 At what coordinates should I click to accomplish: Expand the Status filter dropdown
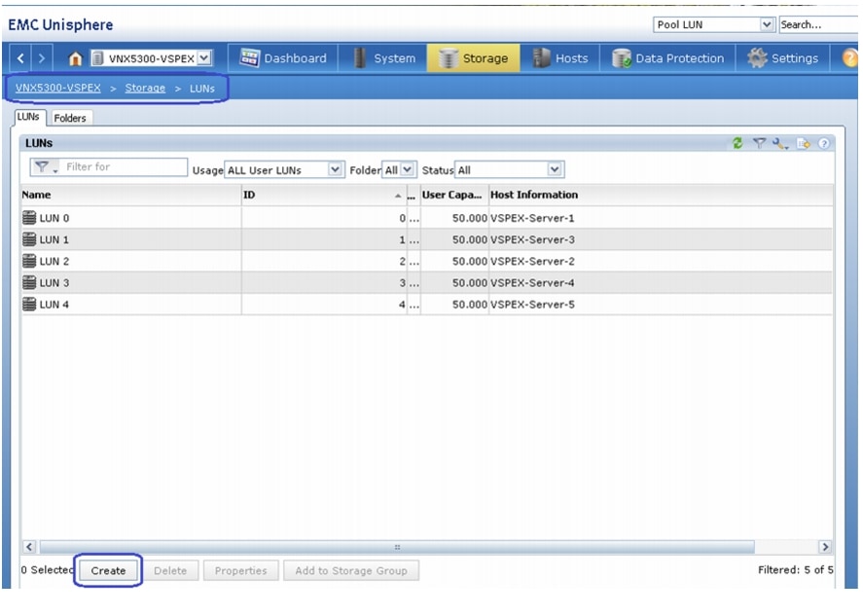pyautogui.click(x=555, y=169)
